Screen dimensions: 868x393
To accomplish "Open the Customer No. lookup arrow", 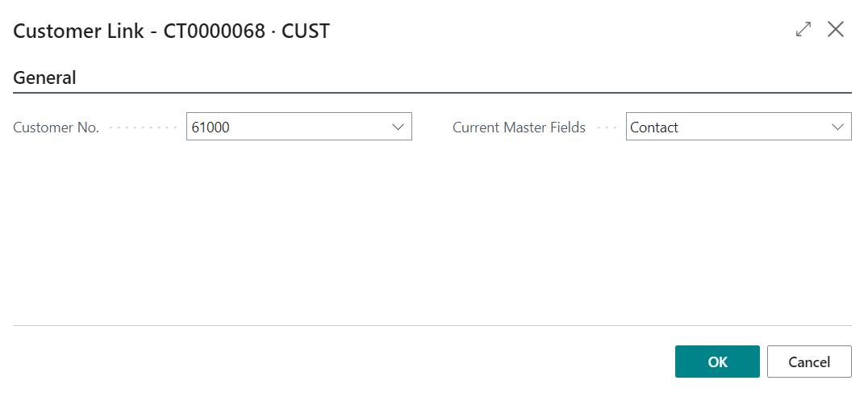I will [x=398, y=127].
